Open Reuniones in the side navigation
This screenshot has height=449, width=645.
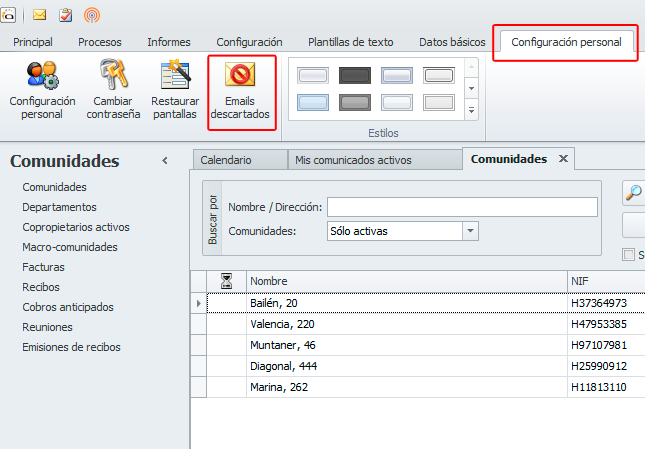47,327
